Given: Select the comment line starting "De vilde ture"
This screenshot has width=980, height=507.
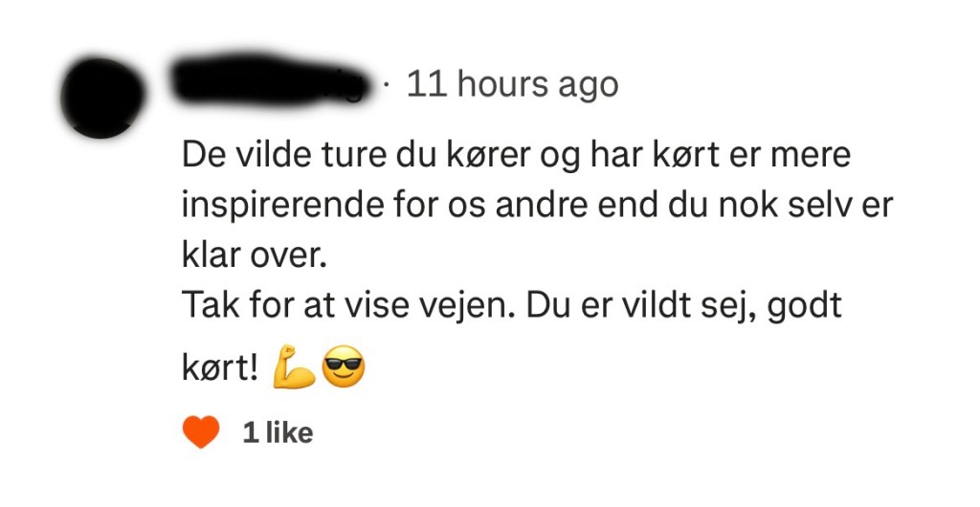Looking at the screenshot, I should click(516, 156).
